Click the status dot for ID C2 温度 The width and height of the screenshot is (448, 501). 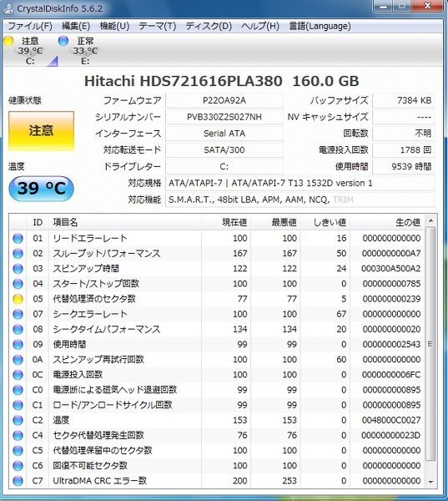(18, 421)
